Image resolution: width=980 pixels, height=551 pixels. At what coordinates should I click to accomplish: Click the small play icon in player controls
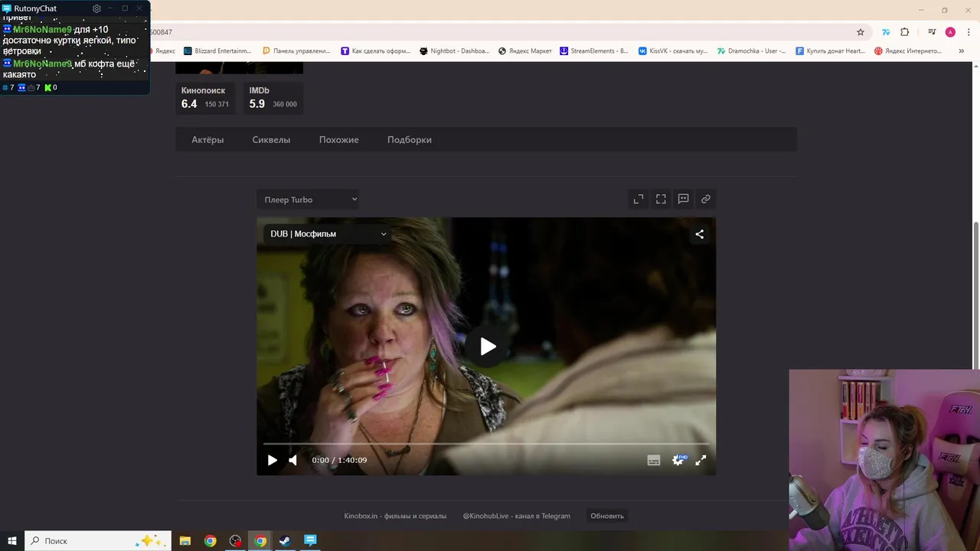pyautogui.click(x=272, y=460)
